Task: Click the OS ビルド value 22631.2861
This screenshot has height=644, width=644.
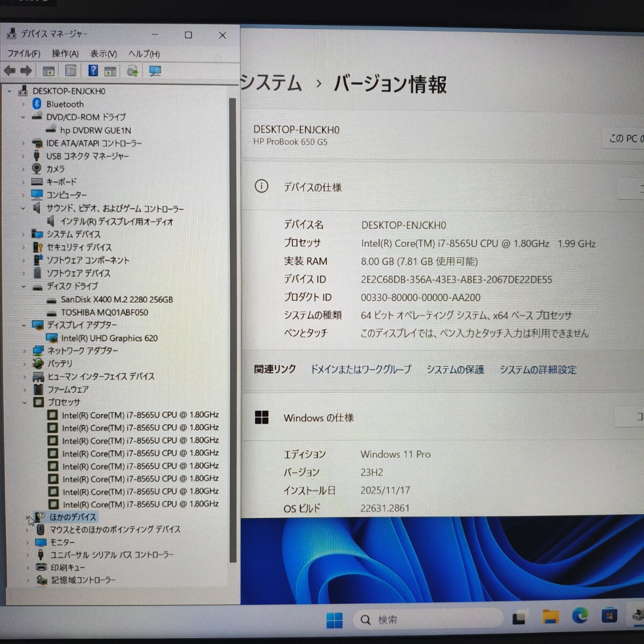Action: (385, 508)
